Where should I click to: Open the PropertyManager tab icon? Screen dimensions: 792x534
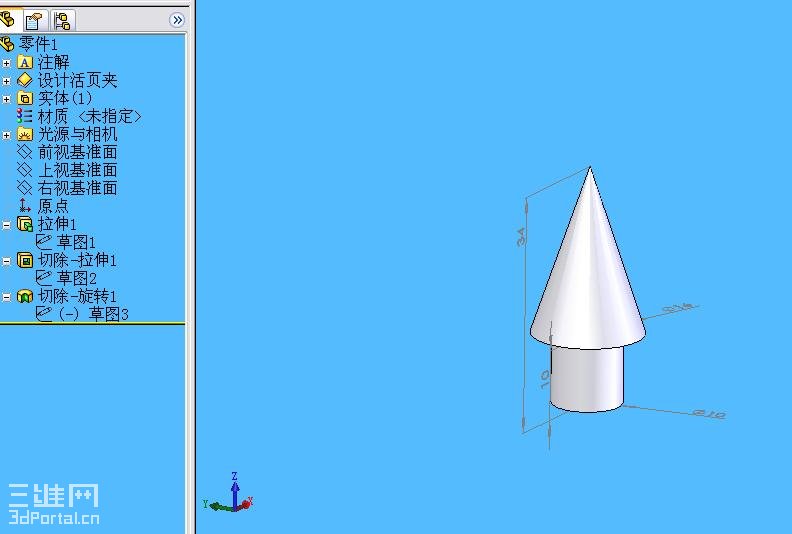35,21
